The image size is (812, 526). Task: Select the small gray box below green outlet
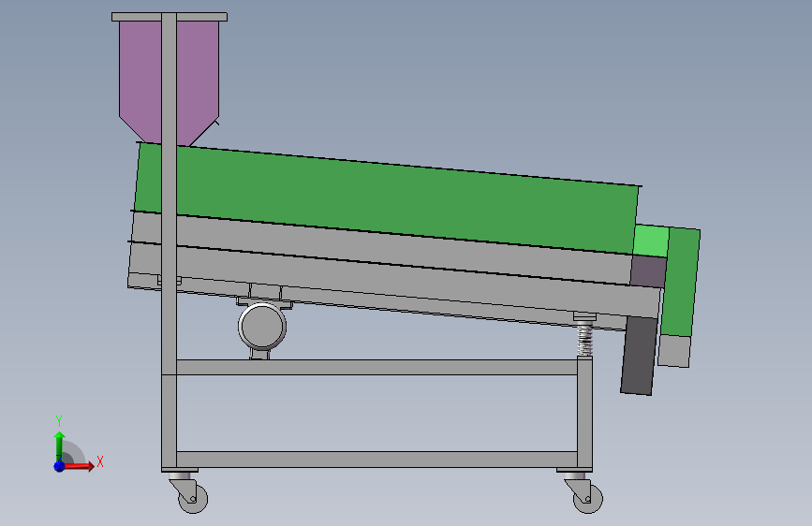[x=674, y=351]
